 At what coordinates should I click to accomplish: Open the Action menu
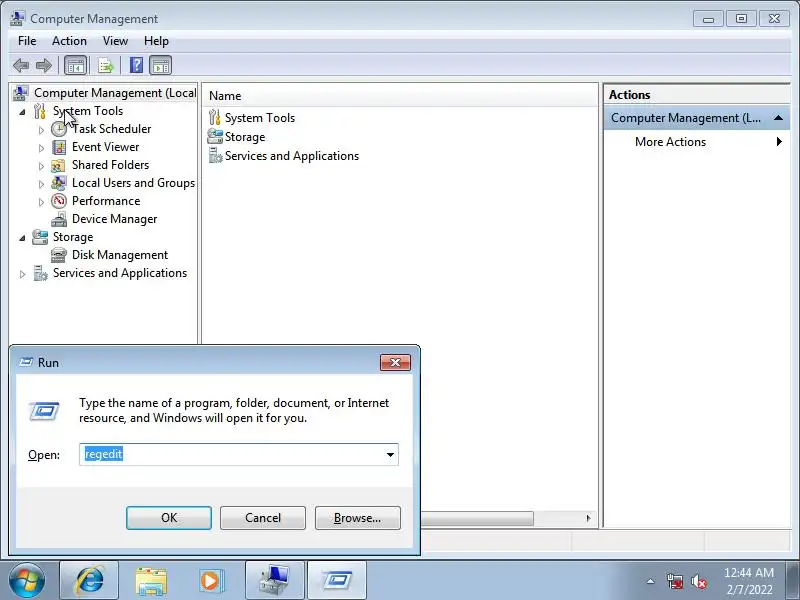[x=69, y=41]
